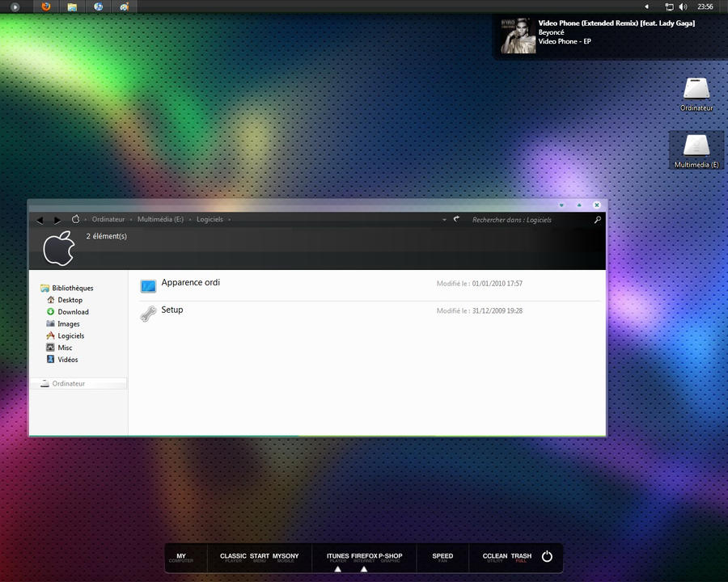The image size is (728, 582).
Task: Click the power icon in the dock
Action: pyautogui.click(x=547, y=557)
